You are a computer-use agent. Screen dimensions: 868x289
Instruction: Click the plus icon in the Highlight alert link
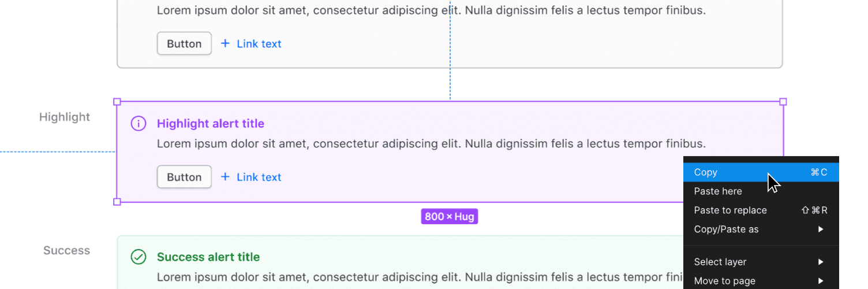pos(225,177)
